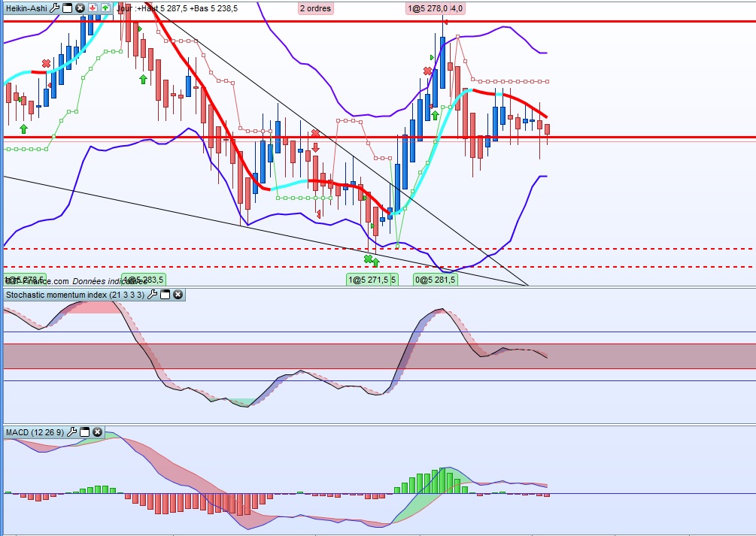Screen dimensions: 756x536
Task: Click the Jour +Haut 5 287,5 +Bas 5 238,5 text
Action: tap(178, 8)
